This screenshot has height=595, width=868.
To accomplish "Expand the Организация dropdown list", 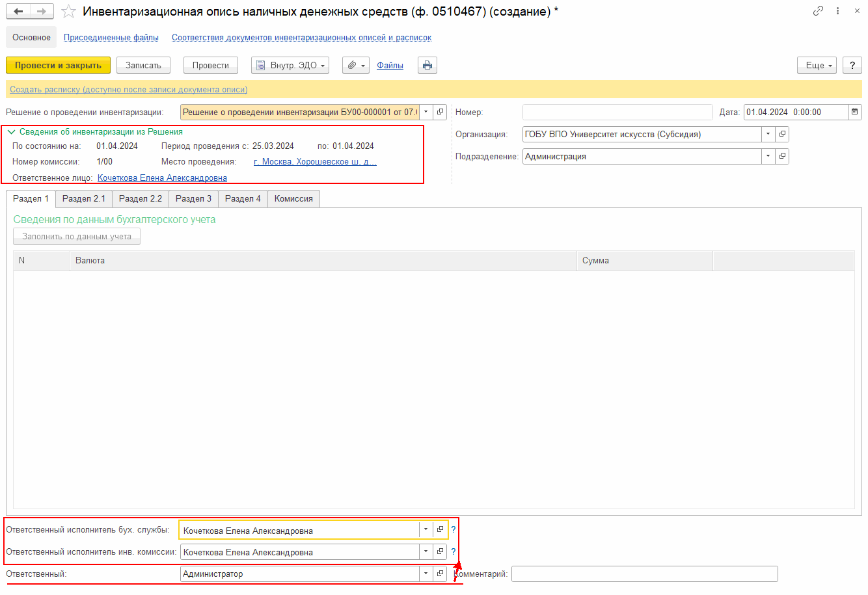I will tap(768, 134).
